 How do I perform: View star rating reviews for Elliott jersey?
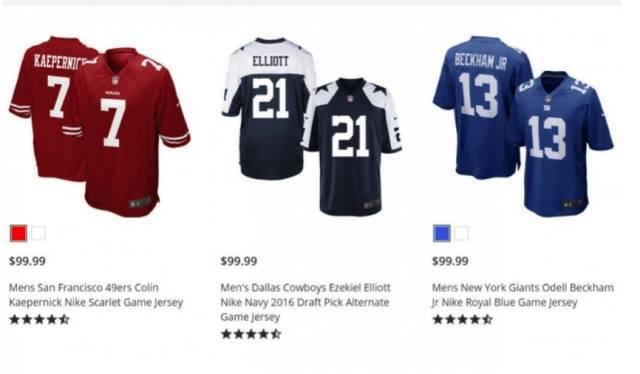pos(251,334)
